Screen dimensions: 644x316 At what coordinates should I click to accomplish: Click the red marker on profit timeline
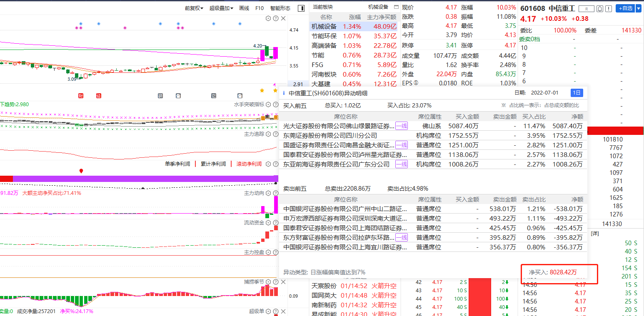pyautogui.click(x=81, y=171)
